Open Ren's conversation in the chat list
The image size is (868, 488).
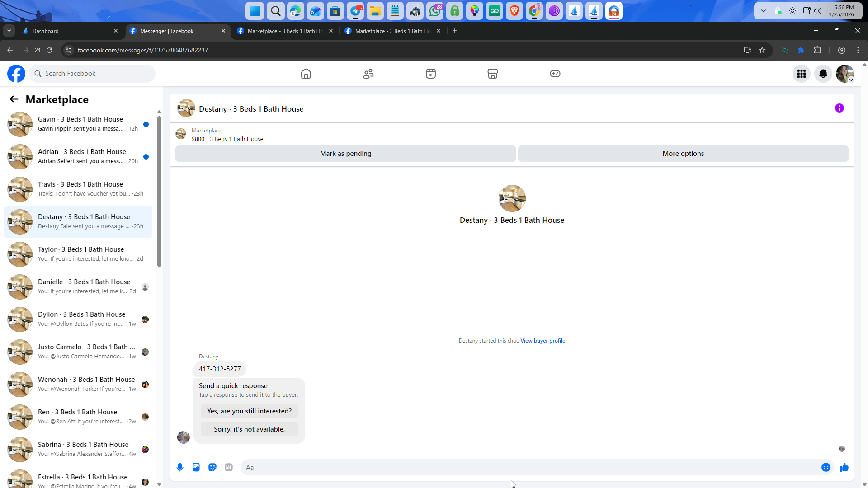[x=78, y=417]
